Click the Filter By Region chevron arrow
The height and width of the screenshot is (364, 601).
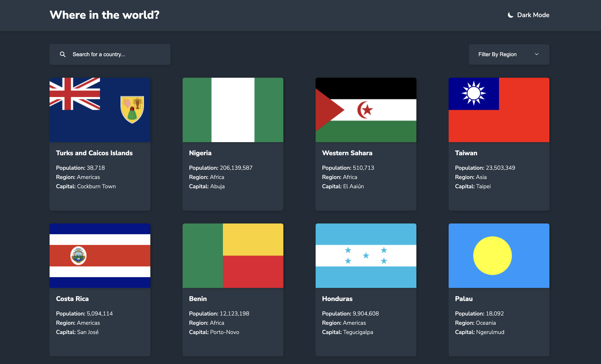point(536,54)
